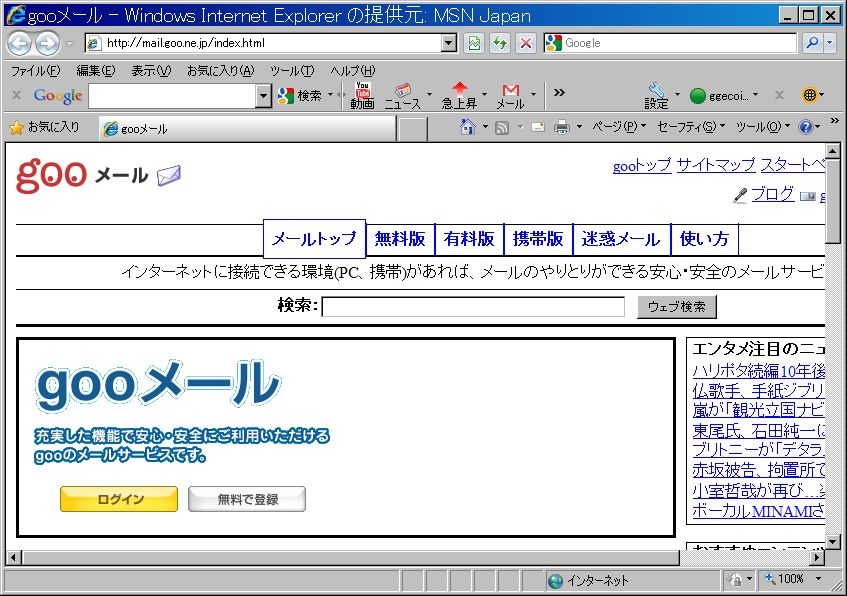Show more Google toolbar buttons chevron
Viewport: 847px width, 596px height.
560,92
